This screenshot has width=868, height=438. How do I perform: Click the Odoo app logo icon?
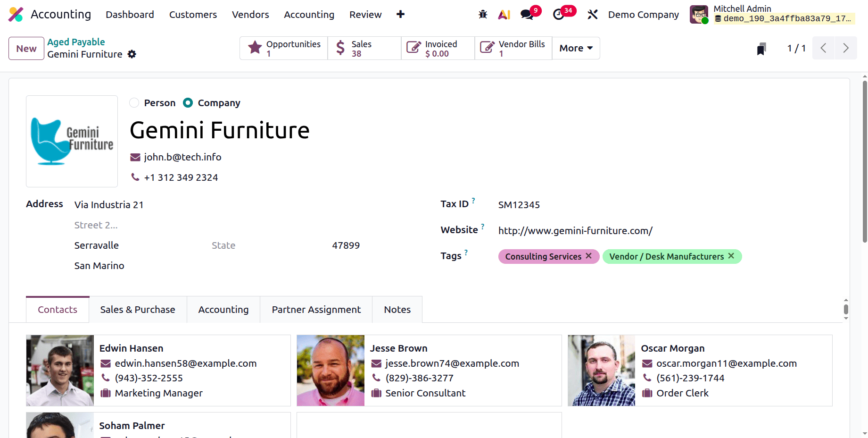[16, 15]
